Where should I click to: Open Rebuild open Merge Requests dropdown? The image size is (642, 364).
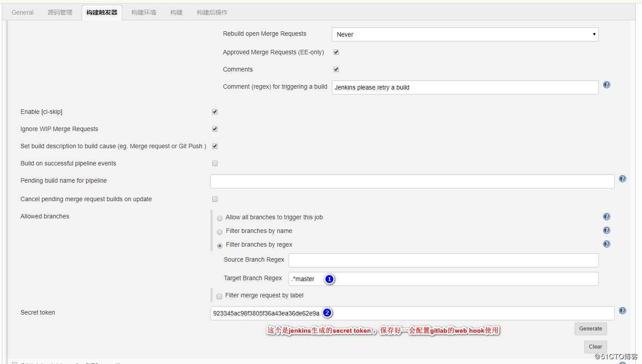pos(465,34)
